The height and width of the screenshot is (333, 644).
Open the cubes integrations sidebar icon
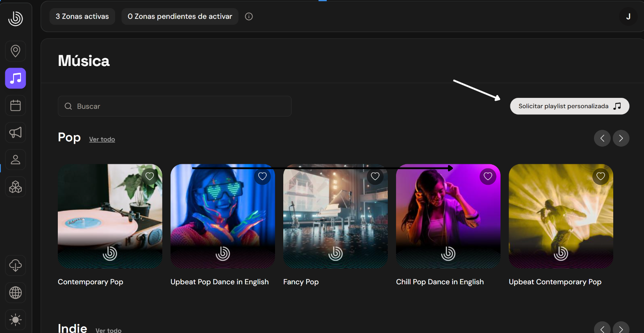[16, 187]
